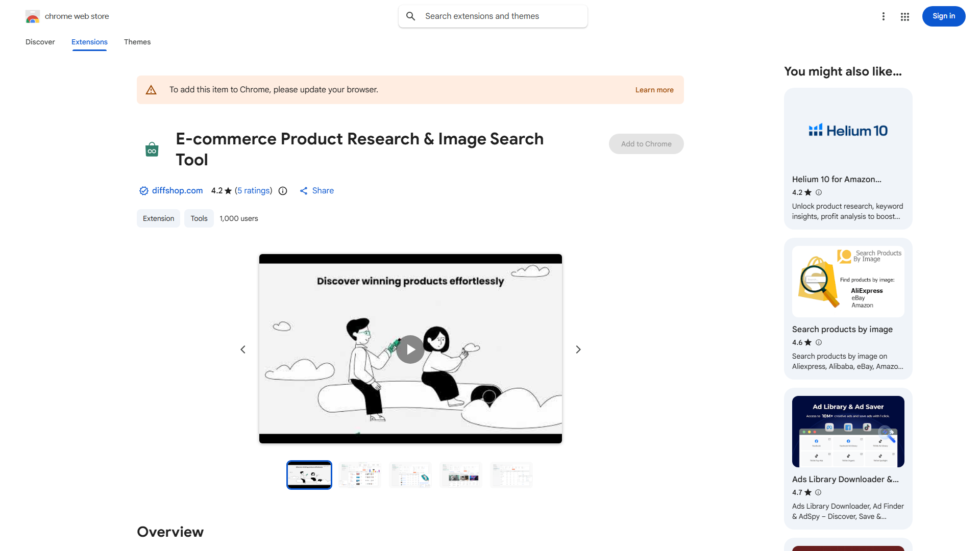Switch to the Themes tab
This screenshot has height=551, width=980.
[x=137, y=42]
